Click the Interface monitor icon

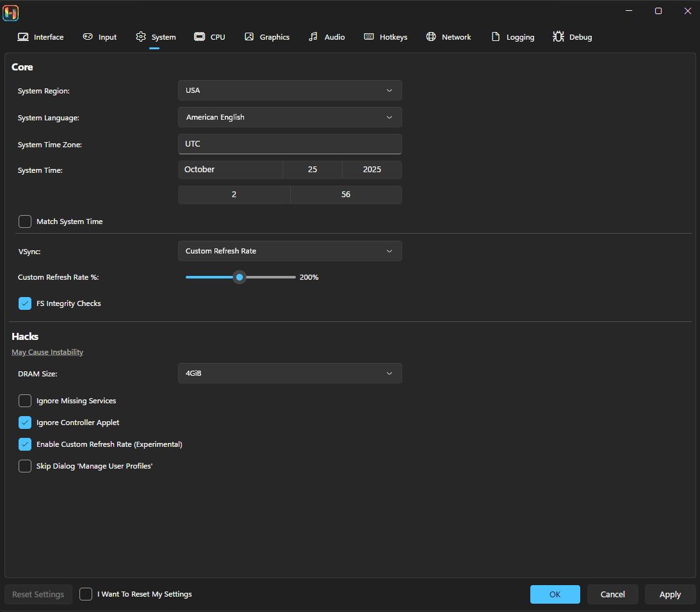point(23,37)
